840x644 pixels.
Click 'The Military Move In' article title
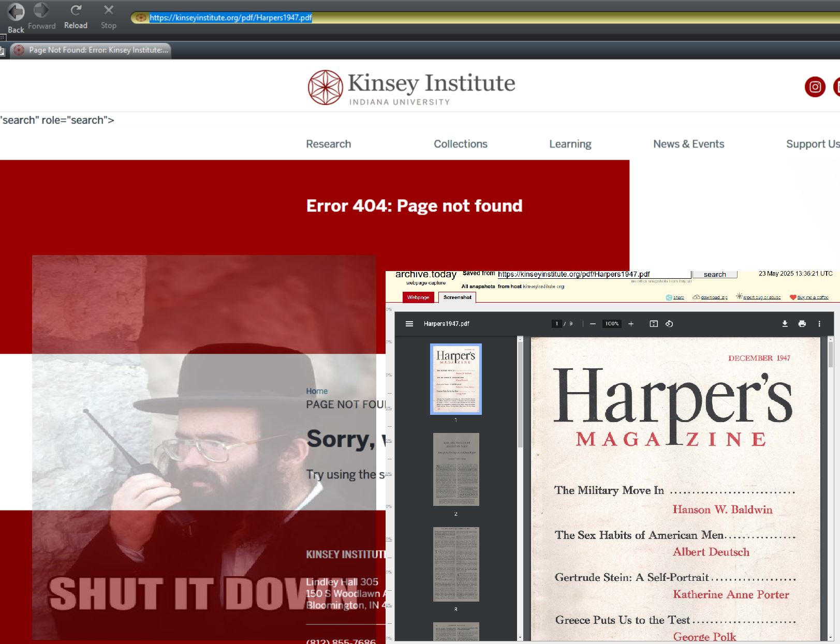[x=609, y=490]
